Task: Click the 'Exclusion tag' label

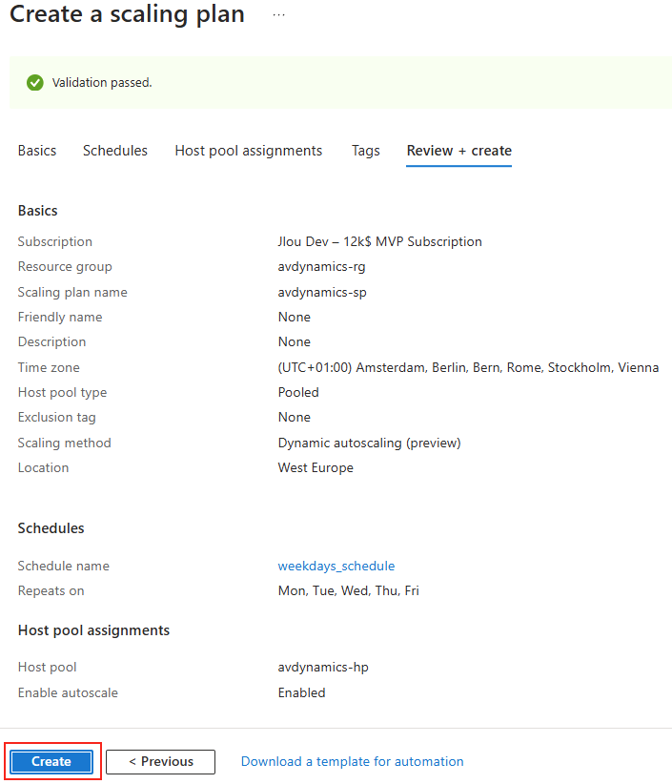Action: tap(57, 418)
